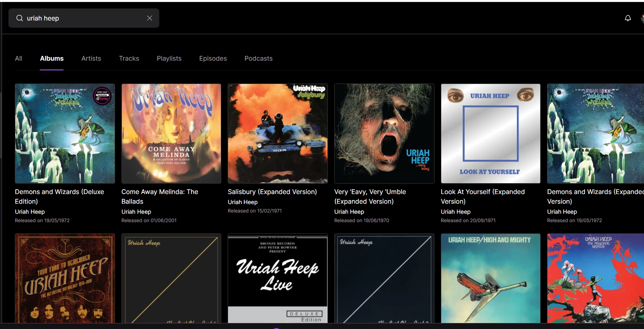Click the 'Demons and Wizards (Deluxe Edition)' title
644x329 pixels.
(x=60, y=196)
